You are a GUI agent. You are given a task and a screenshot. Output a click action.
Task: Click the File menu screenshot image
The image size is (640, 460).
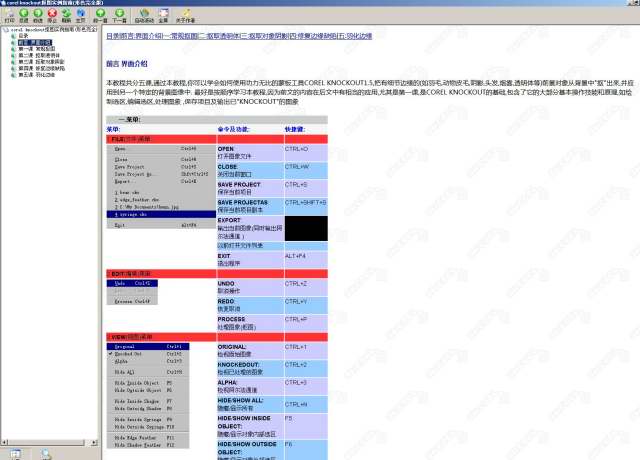click(x=161, y=187)
